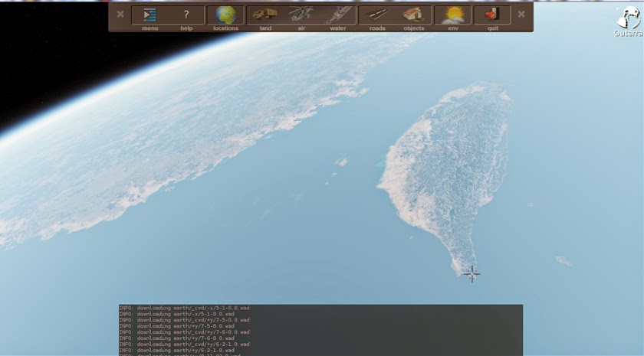Open the locations globe icon
Screen dimensions: 644x356
tap(225, 15)
